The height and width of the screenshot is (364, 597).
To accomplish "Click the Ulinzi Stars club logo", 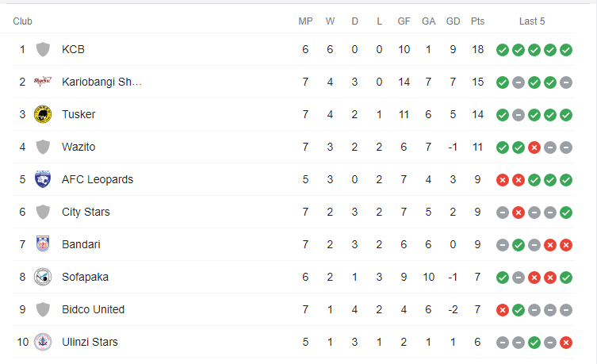I will pos(43,342).
